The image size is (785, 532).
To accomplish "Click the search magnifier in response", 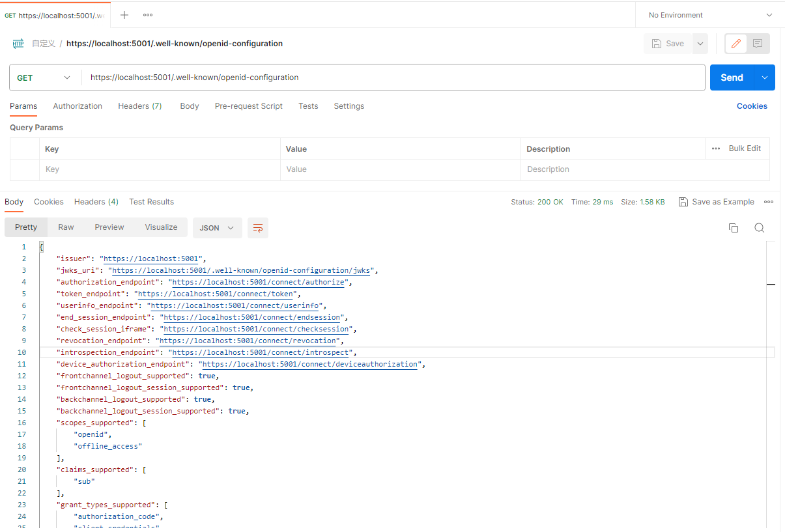I will [759, 228].
